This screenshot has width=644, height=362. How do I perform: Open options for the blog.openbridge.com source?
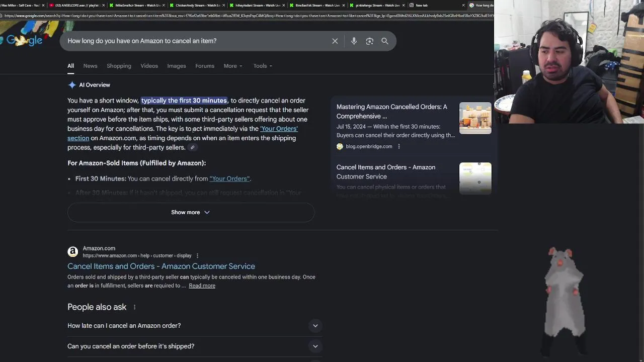pyautogui.click(x=399, y=146)
